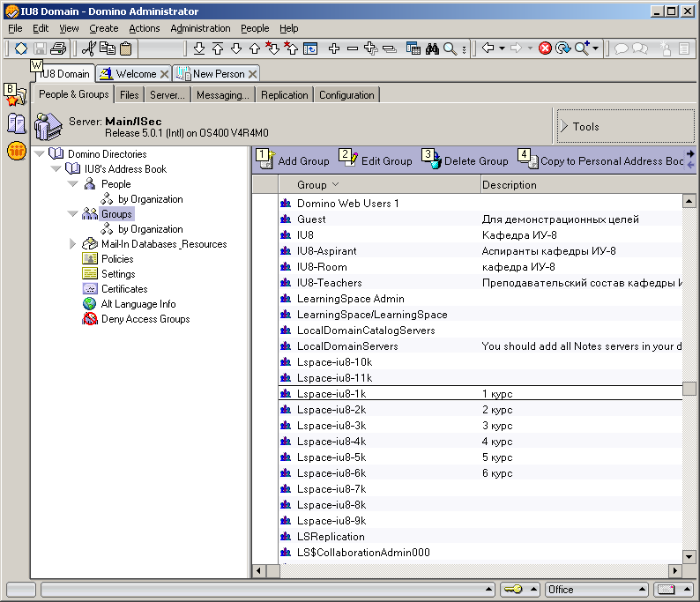Click the binoculars find icon
Screen dimensions: 700x602
(432, 48)
